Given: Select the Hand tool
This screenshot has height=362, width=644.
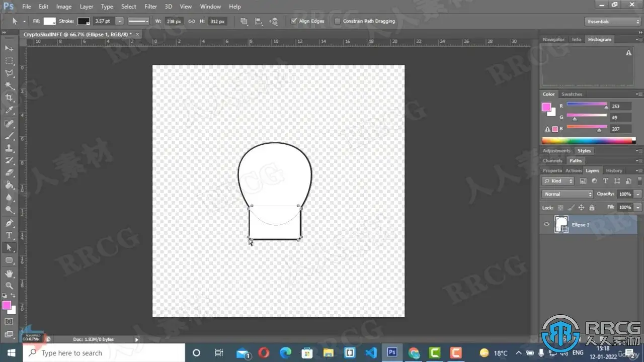Looking at the screenshot, I should pos(9,273).
